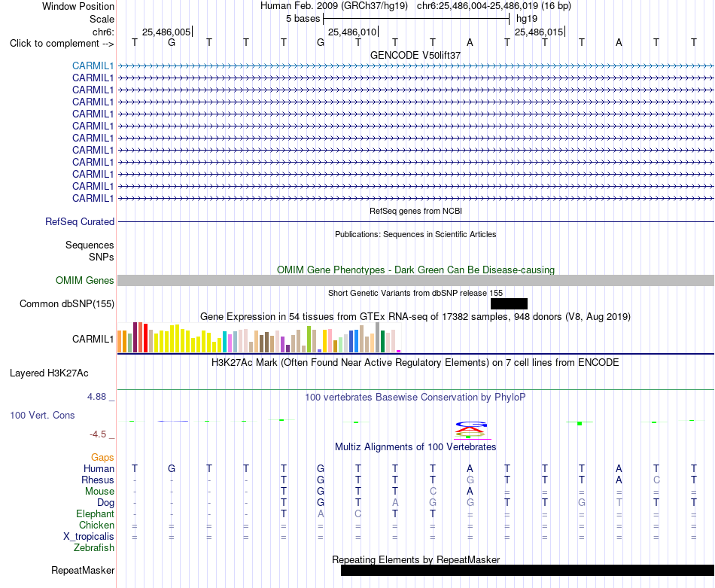Click the SNPs label under Publications
Screen dimensions: 715x588
(x=102, y=257)
